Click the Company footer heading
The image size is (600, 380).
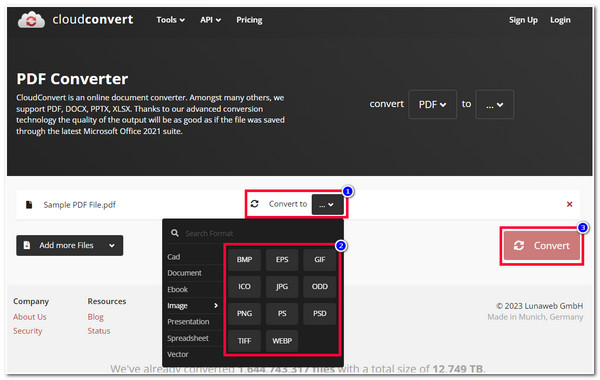[31, 302]
